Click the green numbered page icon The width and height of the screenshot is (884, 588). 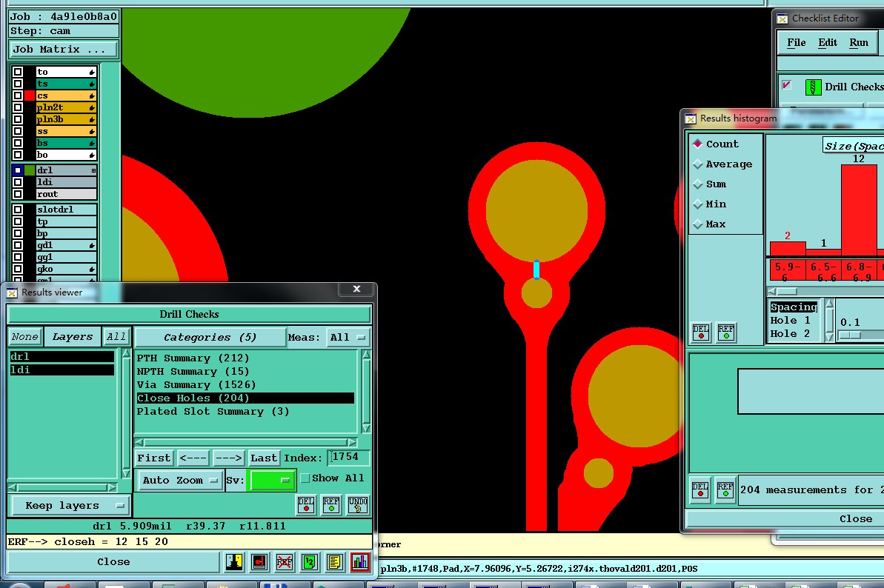pos(310,561)
